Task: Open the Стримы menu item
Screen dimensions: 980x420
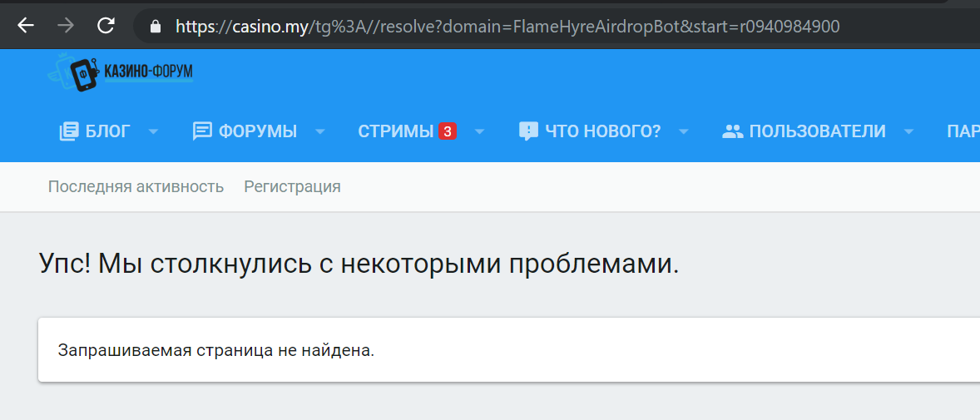Action: tap(395, 131)
